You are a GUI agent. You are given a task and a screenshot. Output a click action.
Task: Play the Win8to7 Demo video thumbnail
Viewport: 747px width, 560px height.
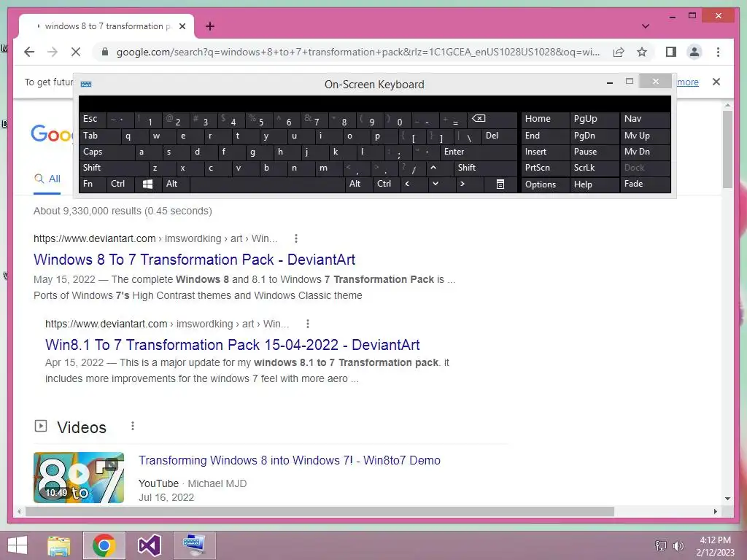pyautogui.click(x=79, y=477)
